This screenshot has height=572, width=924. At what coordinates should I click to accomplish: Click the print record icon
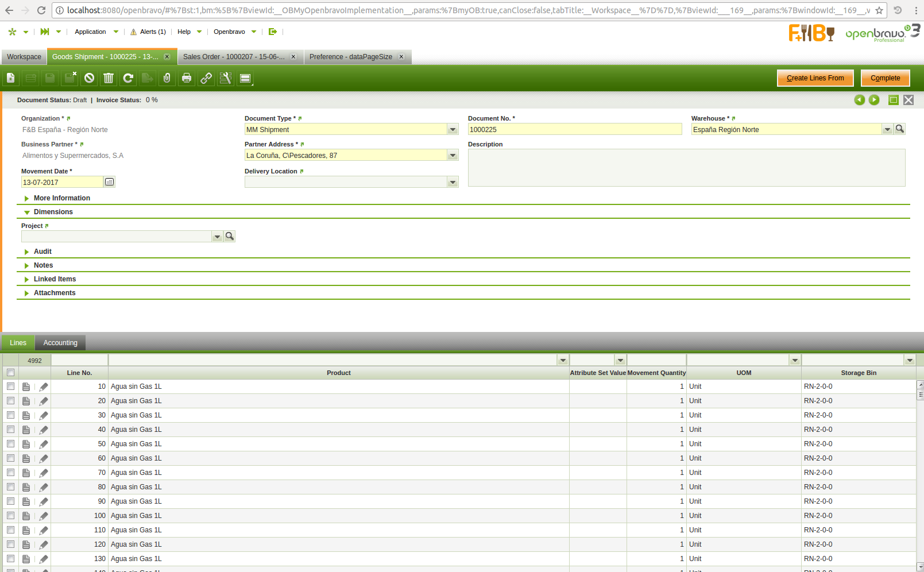pyautogui.click(x=187, y=78)
